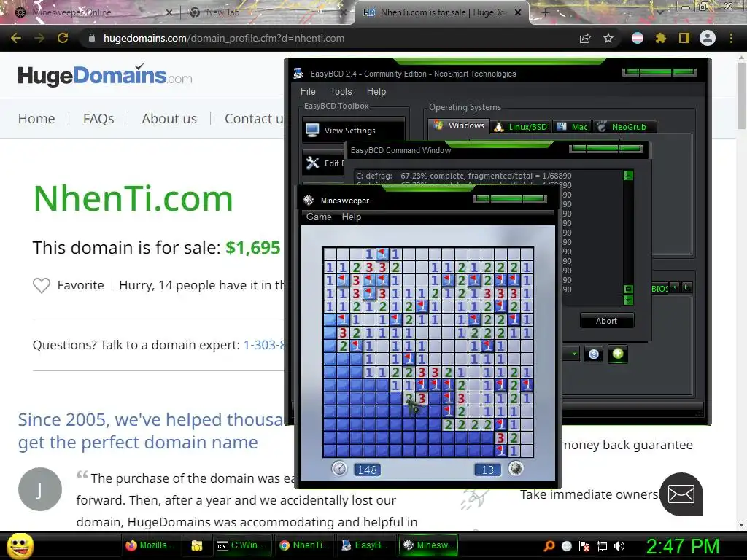Click the volume speaker tray icon
Image resolution: width=747 pixels, height=560 pixels.
619,546
